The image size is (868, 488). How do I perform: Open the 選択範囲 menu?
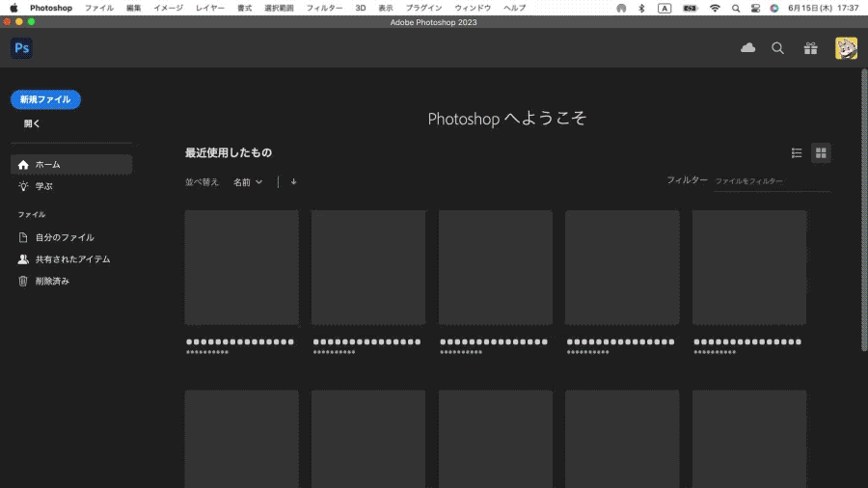click(279, 8)
